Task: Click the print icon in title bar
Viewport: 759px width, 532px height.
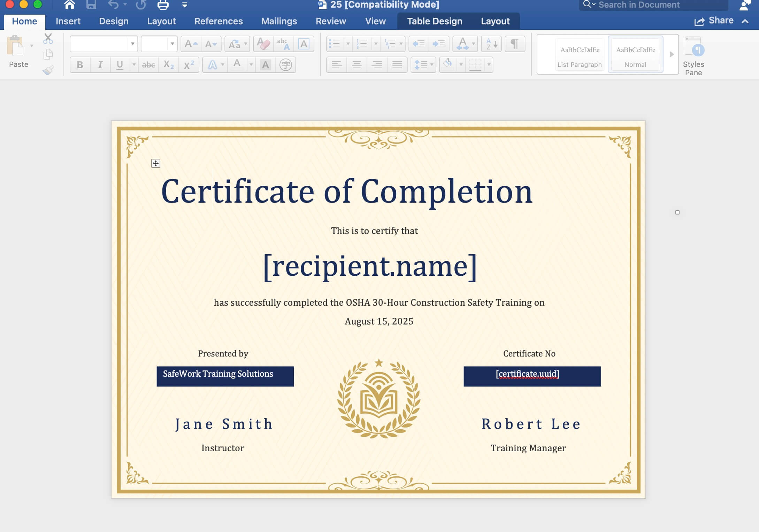Action: point(163,5)
